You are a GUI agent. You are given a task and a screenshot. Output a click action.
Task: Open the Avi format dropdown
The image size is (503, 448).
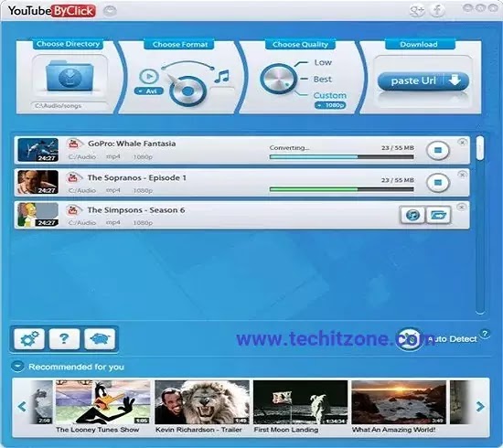[149, 91]
